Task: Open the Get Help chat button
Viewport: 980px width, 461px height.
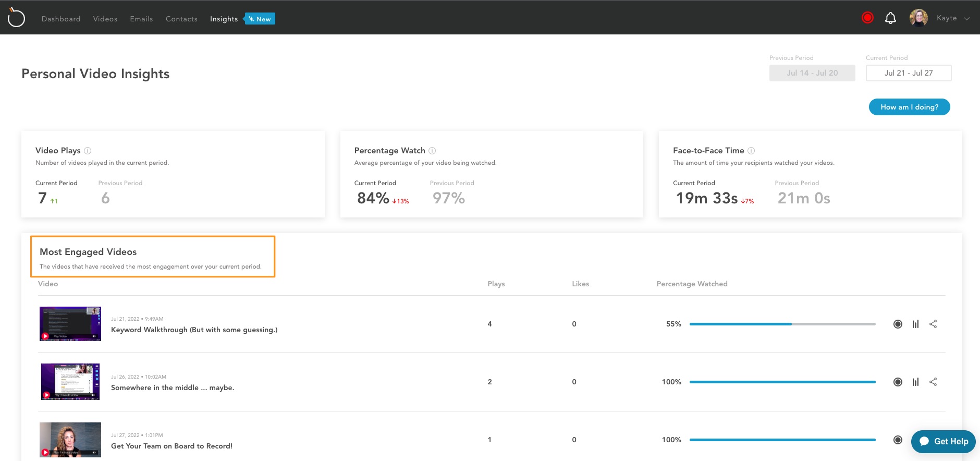Action: tap(944, 441)
